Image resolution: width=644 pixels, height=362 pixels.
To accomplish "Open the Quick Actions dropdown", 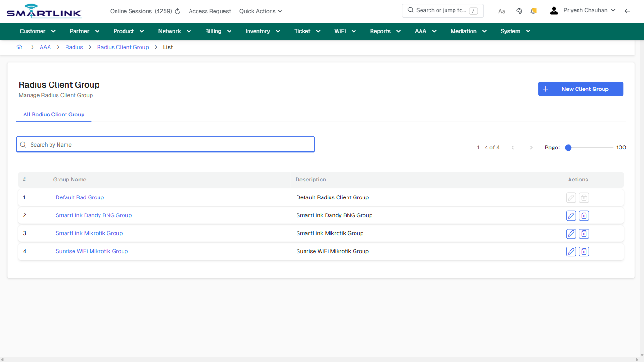I will pyautogui.click(x=260, y=11).
